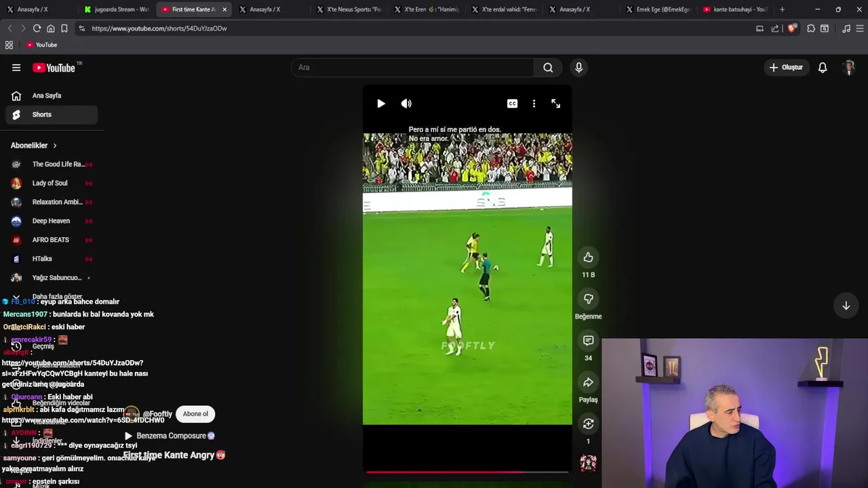868x488 pixels.
Task: Open Ana Sayfa in the sidebar
Action: click(52, 96)
